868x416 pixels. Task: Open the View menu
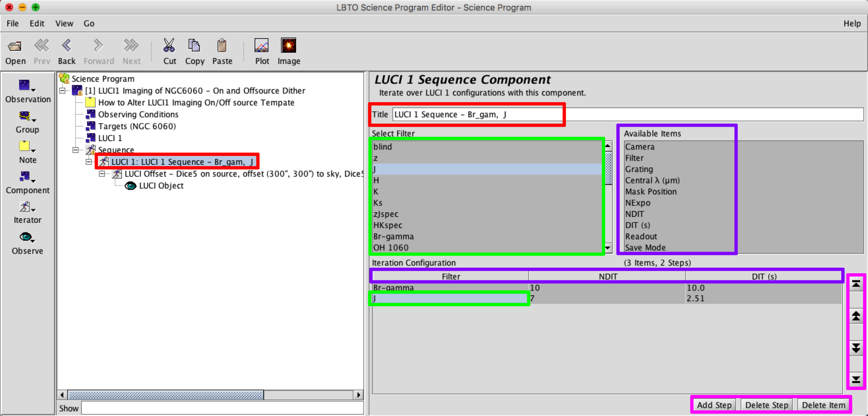(x=64, y=23)
